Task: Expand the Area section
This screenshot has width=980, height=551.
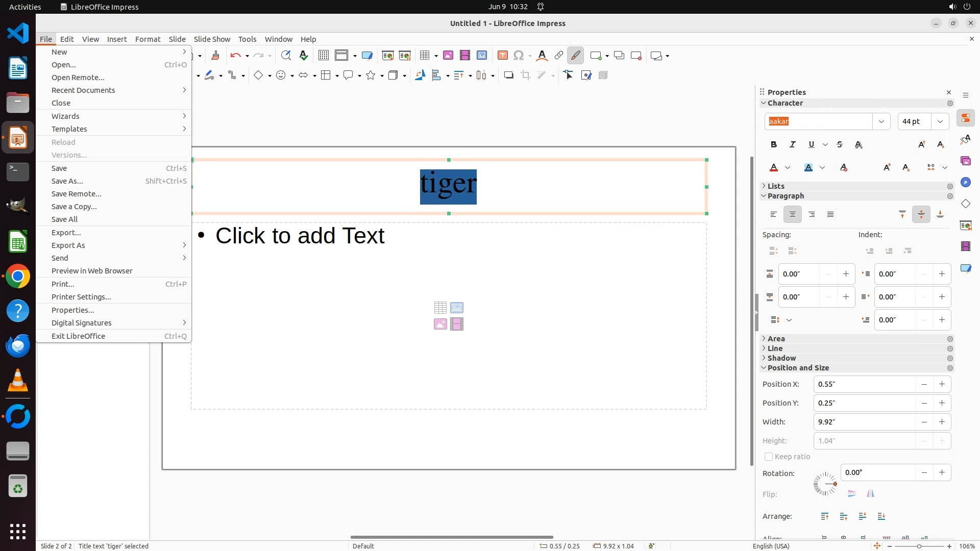Action: click(x=776, y=339)
